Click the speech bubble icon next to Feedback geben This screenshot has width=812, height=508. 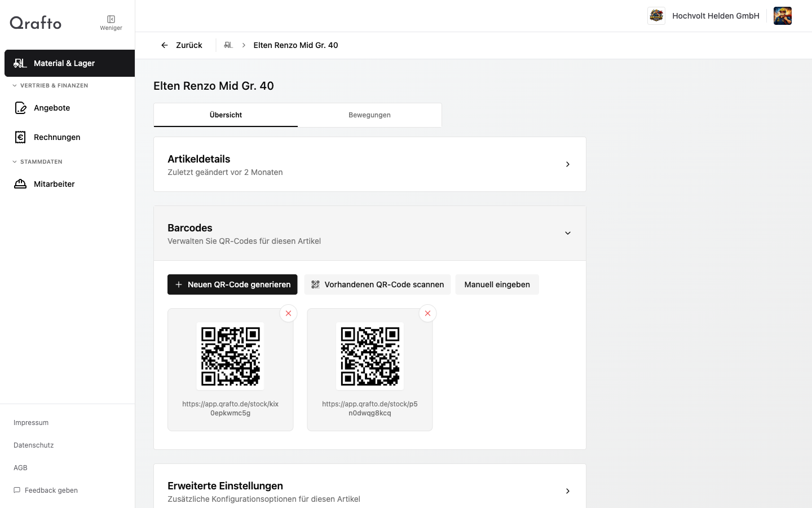point(16,490)
